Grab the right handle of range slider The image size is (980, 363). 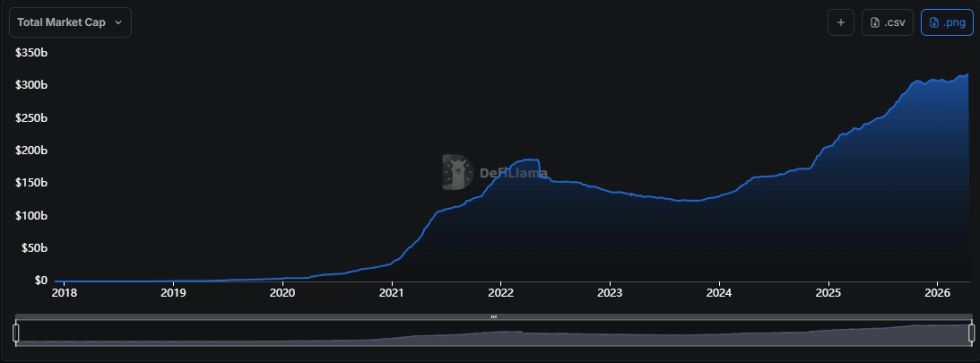[x=972, y=333]
